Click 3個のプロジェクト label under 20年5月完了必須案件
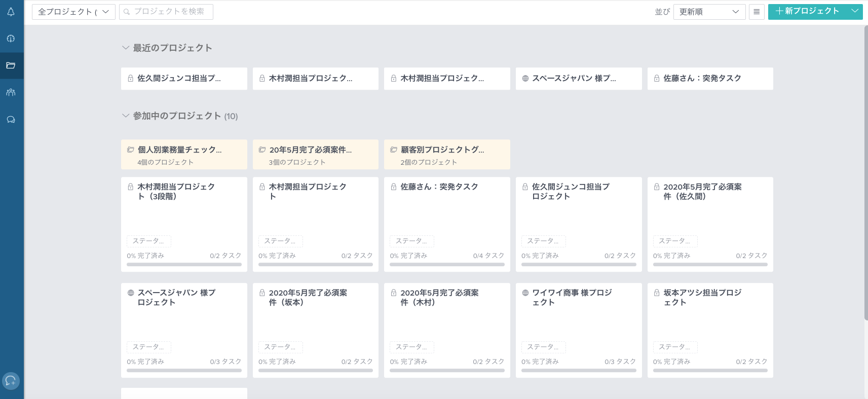Image resolution: width=868 pixels, height=399 pixels. (x=297, y=162)
